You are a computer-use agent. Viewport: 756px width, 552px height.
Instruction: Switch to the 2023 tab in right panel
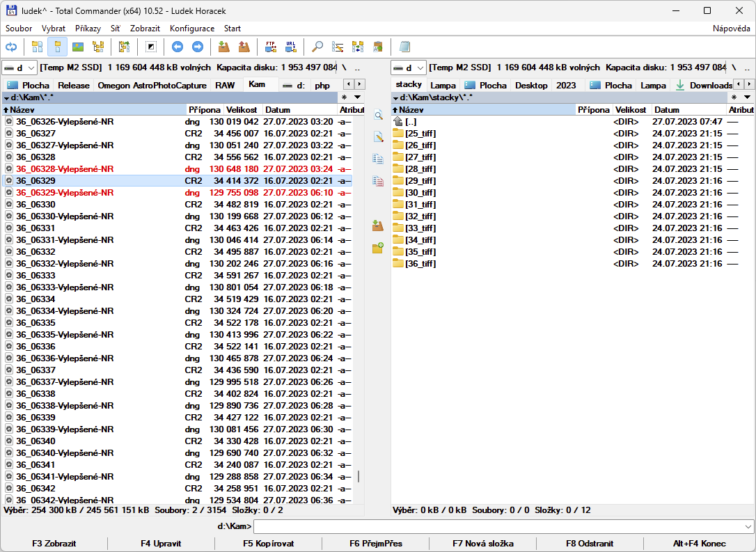(x=566, y=86)
